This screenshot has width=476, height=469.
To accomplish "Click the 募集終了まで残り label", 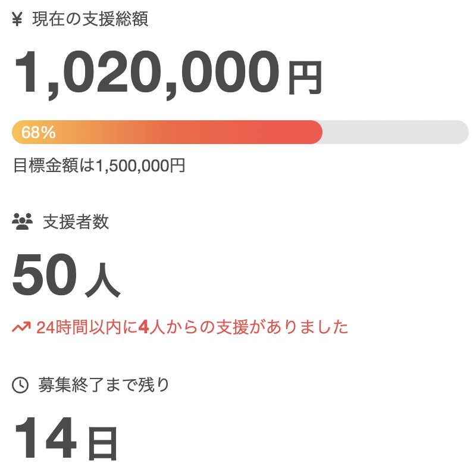I will coord(104,385).
